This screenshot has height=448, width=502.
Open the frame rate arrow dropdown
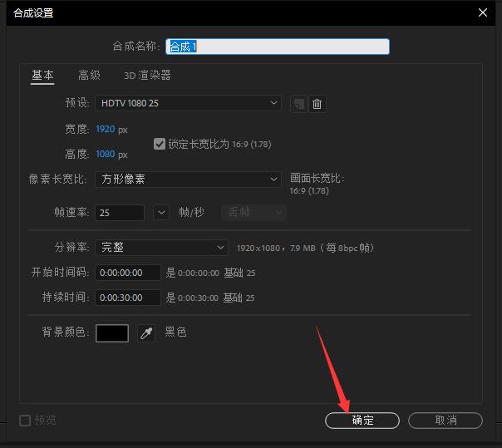(x=161, y=213)
